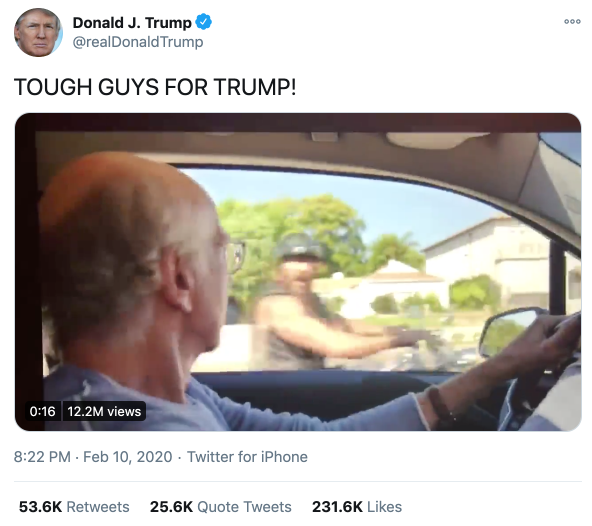
Task: Click the car side mirror in video
Action: click(x=512, y=332)
